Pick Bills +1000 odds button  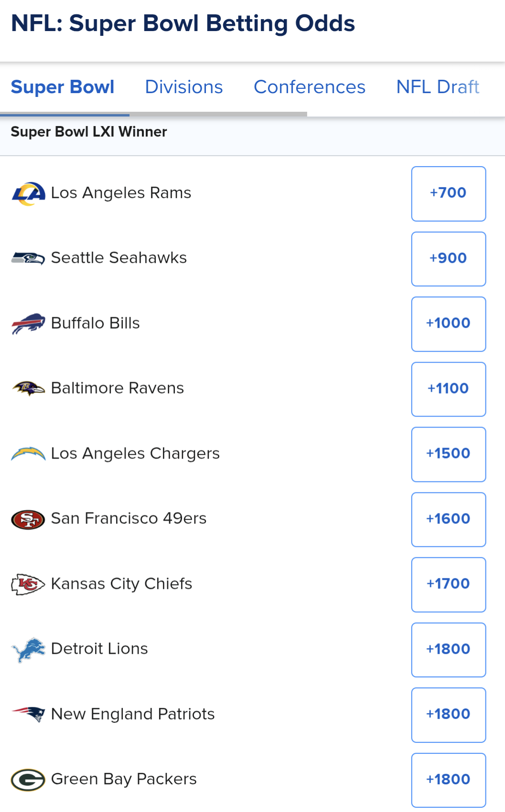(449, 324)
